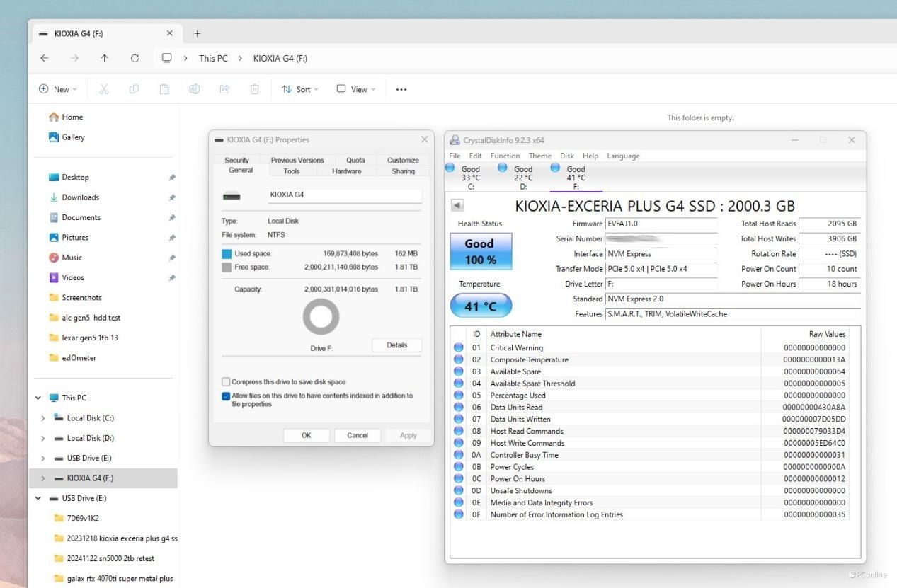The width and height of the screenshot is (897, 588).
Task: Click the Up arrow navigation icon
Action: pos(105,58)
